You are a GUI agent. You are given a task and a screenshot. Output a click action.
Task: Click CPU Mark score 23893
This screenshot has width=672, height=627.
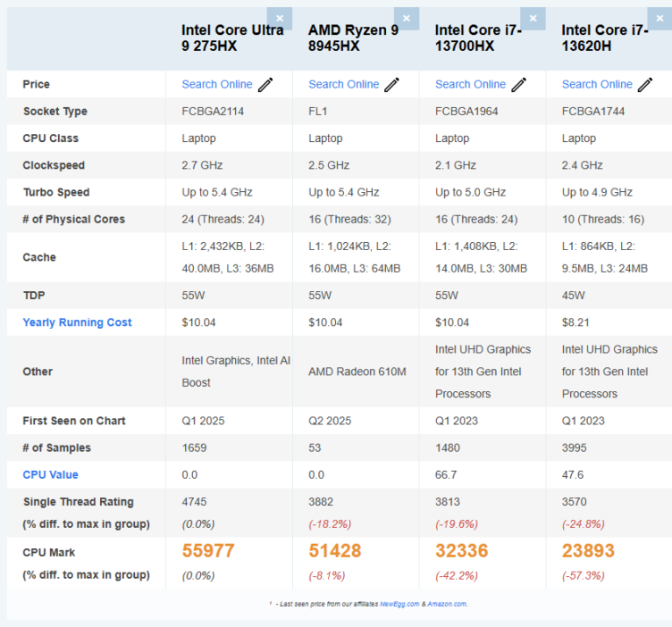588,551
